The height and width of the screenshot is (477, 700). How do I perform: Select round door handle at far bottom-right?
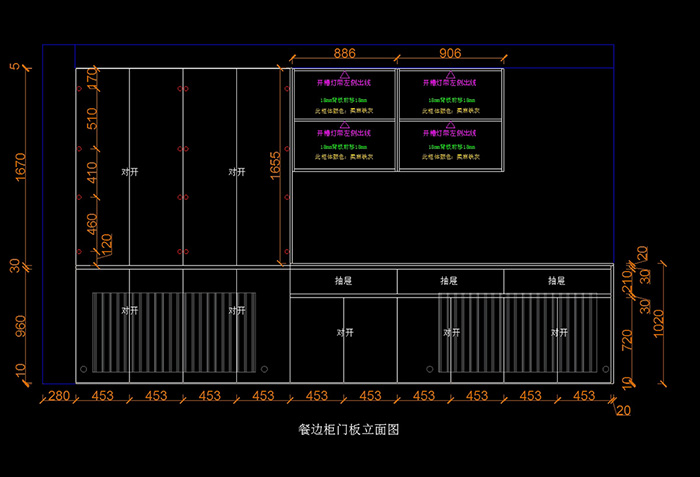604,369
